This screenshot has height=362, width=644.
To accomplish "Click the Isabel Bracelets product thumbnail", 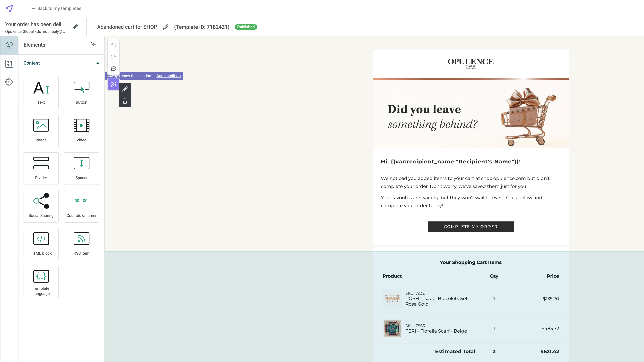I will 392,299.
